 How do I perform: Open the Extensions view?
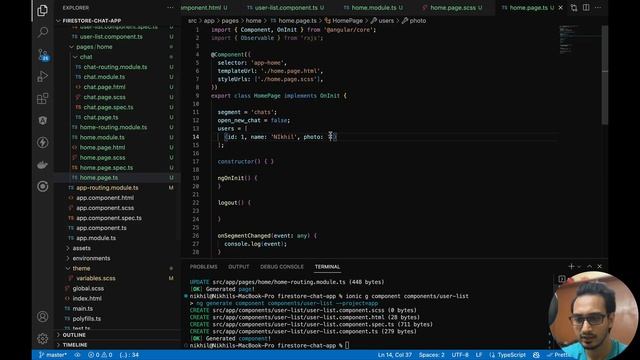coord(42,98)
